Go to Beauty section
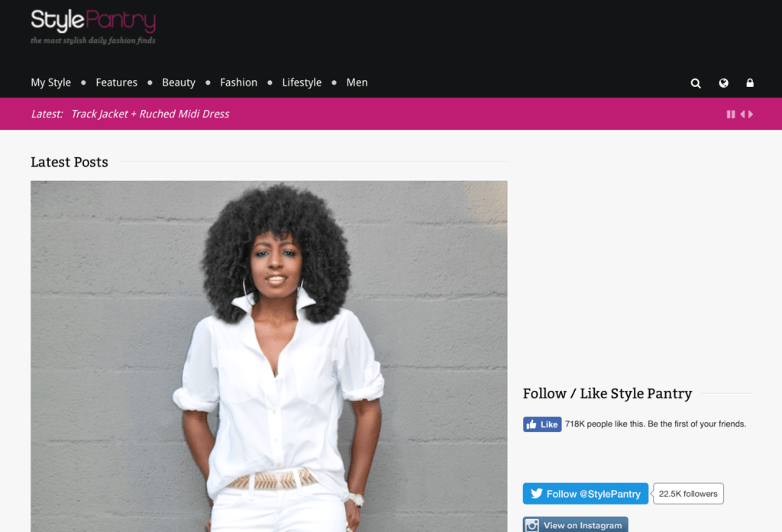Viewport: 782px width, 532px height. 179,82
